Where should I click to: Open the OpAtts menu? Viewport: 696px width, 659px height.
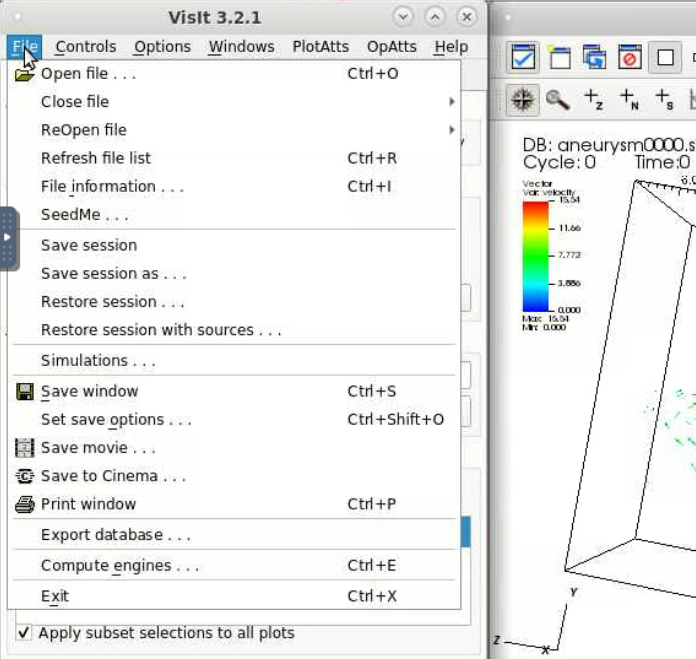(392, 47)
